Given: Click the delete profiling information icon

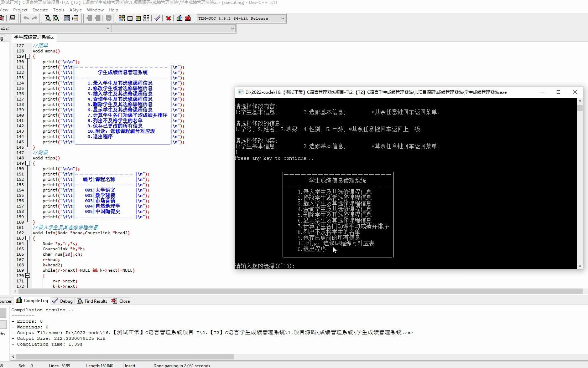Looking at the screenshot, I should pos(188,18).
